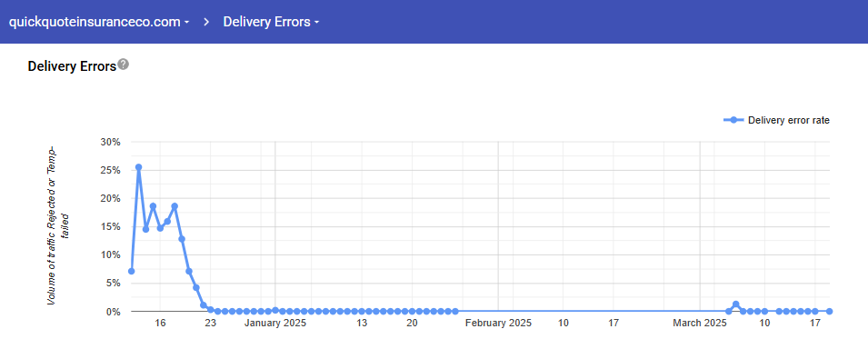868x359 pixels.
Task: Click the last data point on the right
Action: point(829,312)
